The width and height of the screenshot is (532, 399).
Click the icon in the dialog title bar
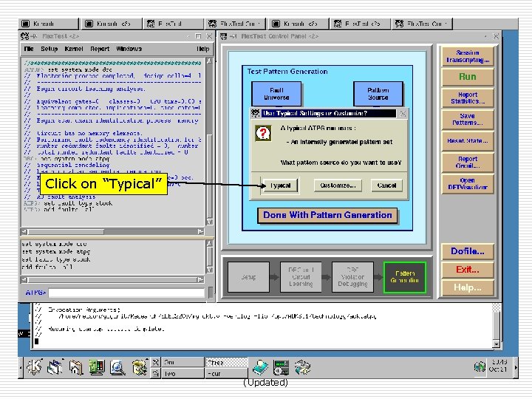coord(255,113)
